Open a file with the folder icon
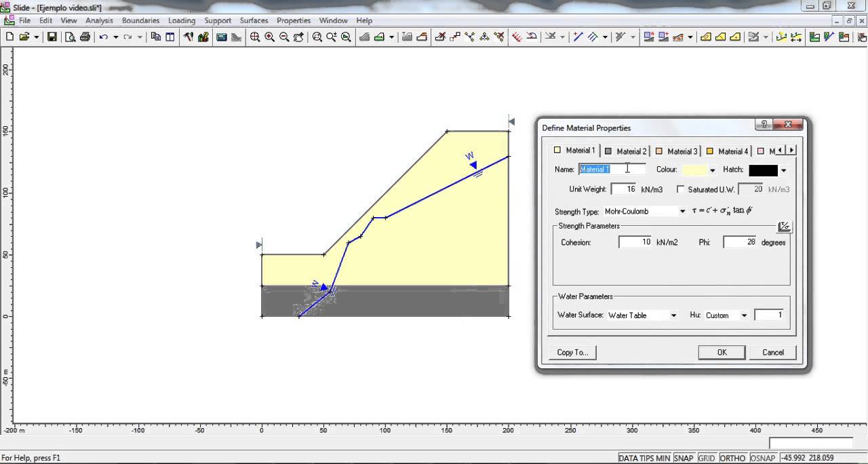The image size is (868, 464). [24, 37]
